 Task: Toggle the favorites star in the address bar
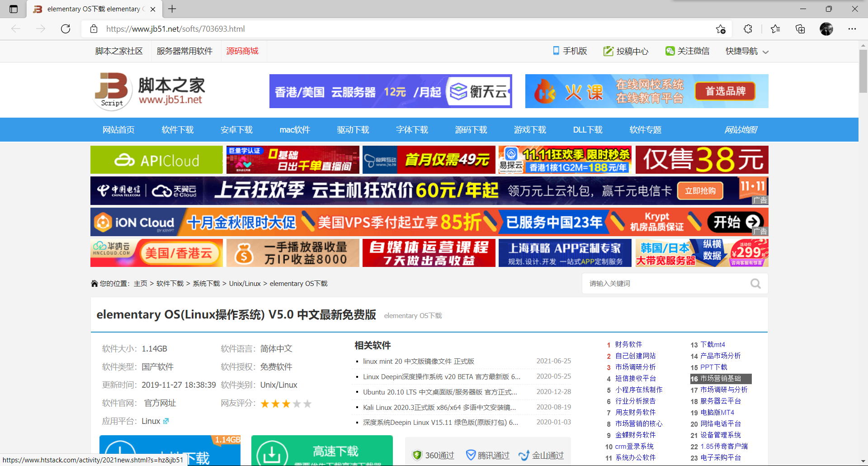click(x=721, y=29)
